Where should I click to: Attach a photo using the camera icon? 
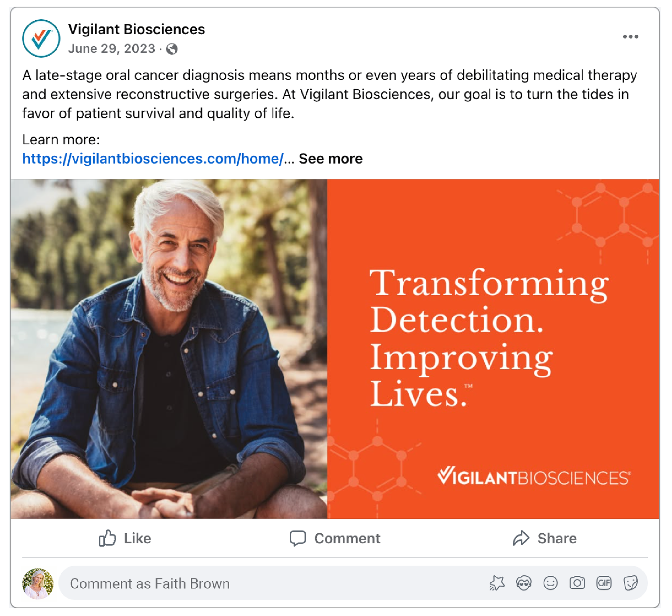coord(577,583)
